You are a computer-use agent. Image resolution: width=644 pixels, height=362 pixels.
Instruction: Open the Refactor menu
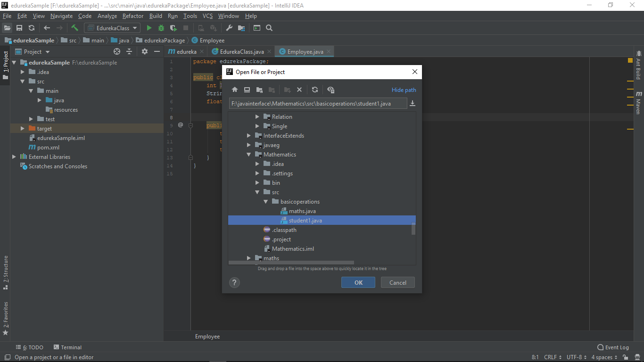[133, 16]
